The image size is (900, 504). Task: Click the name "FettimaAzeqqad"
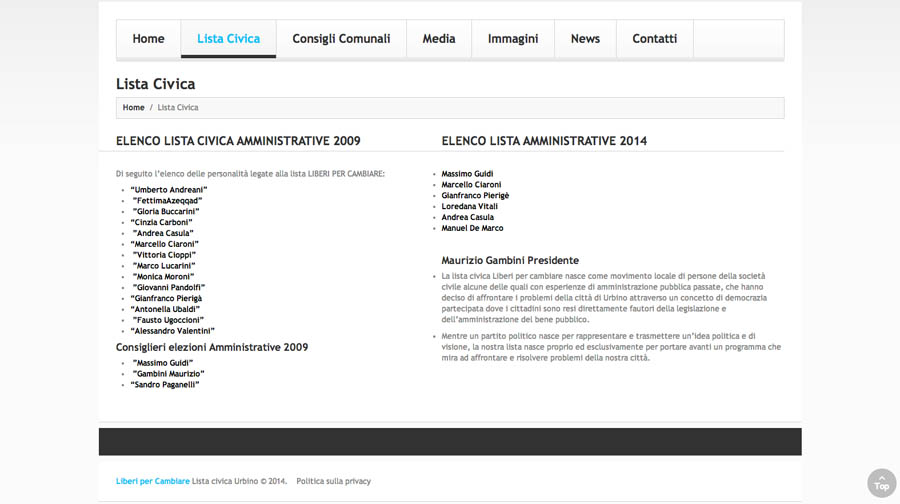(168, 200)
